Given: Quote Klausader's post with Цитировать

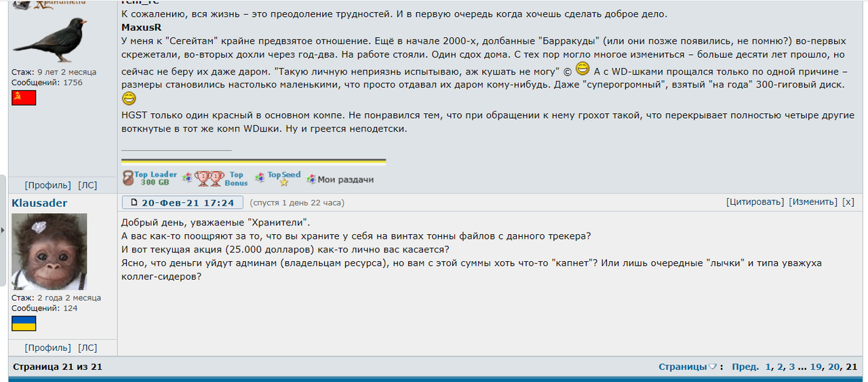Looking at the screenshot, I should 755,202.
